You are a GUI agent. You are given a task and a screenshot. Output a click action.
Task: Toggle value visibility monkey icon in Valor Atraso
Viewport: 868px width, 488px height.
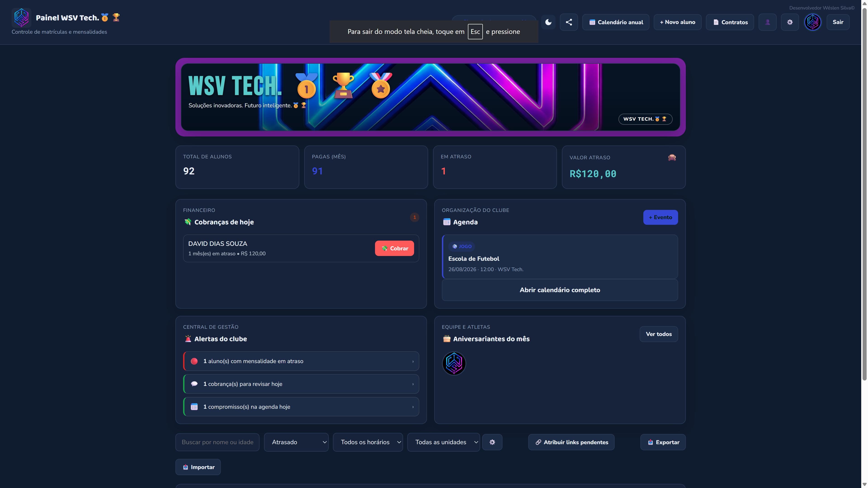[672, 157]
